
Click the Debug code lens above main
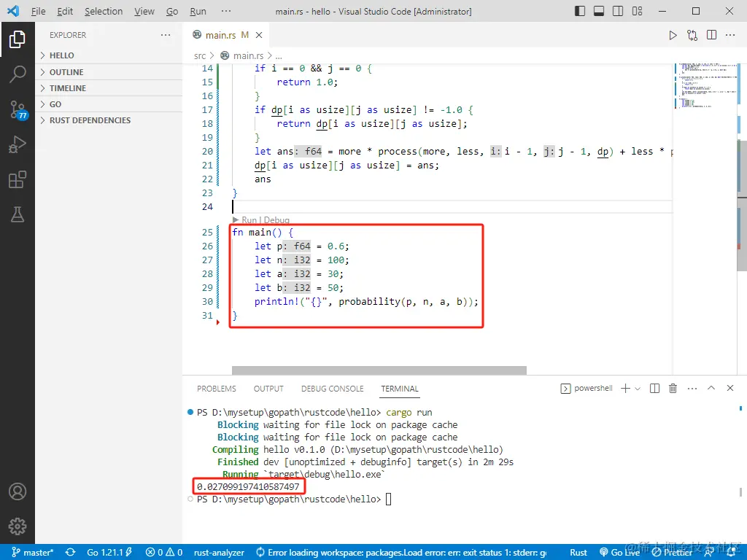click(x=276, y=220)
